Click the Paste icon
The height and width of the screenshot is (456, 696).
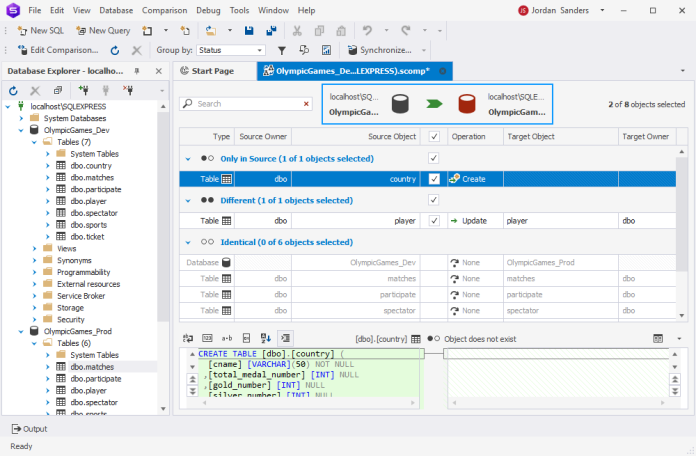click(341, 31)
